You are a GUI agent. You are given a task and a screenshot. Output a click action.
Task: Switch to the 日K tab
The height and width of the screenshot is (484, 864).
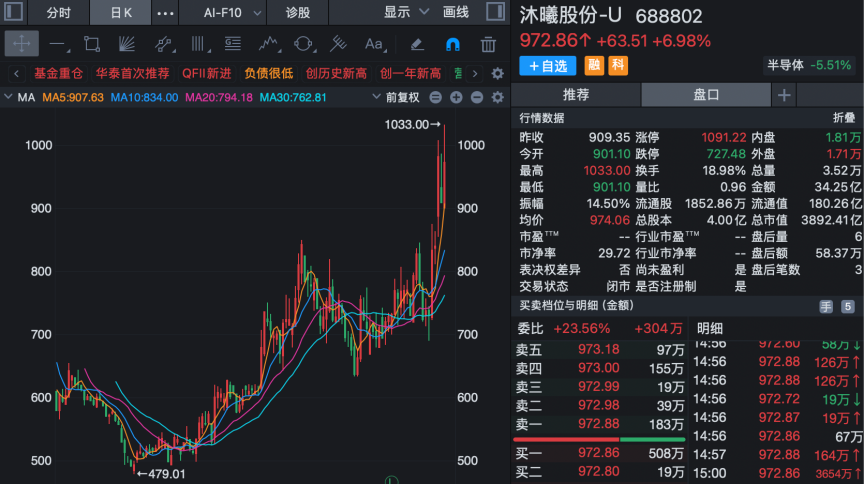[121, 13]
